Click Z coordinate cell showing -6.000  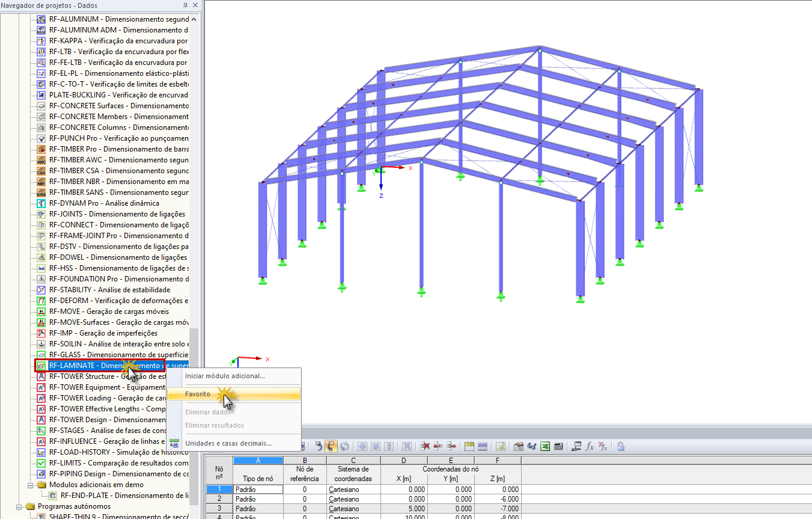coord(498,499)
